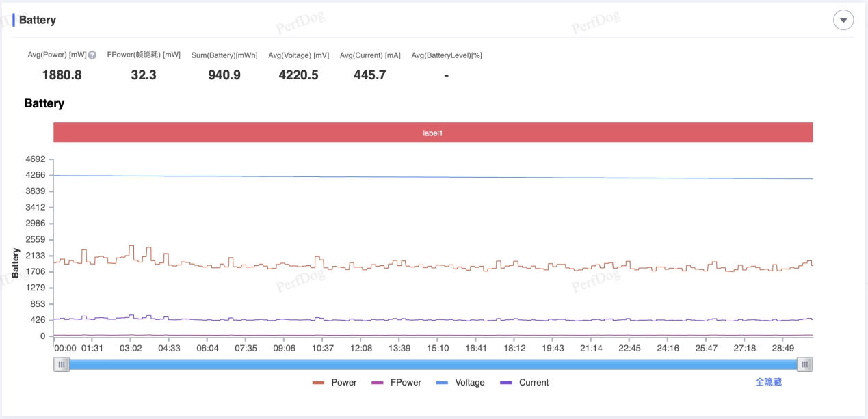
Task: Click the help icon beside Avg(Power)
Action: [x=92, y=55]
